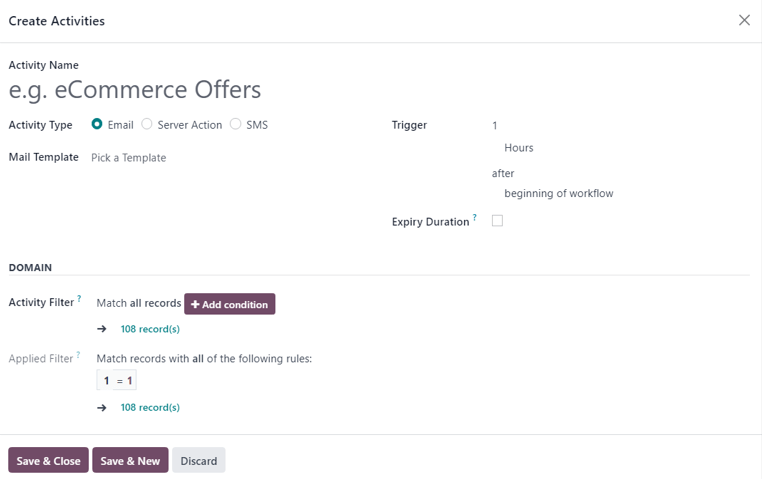The image size is (762, 479).
Task: Select the Email activity type
Action: pyautogui.click(x=97, y=125)
